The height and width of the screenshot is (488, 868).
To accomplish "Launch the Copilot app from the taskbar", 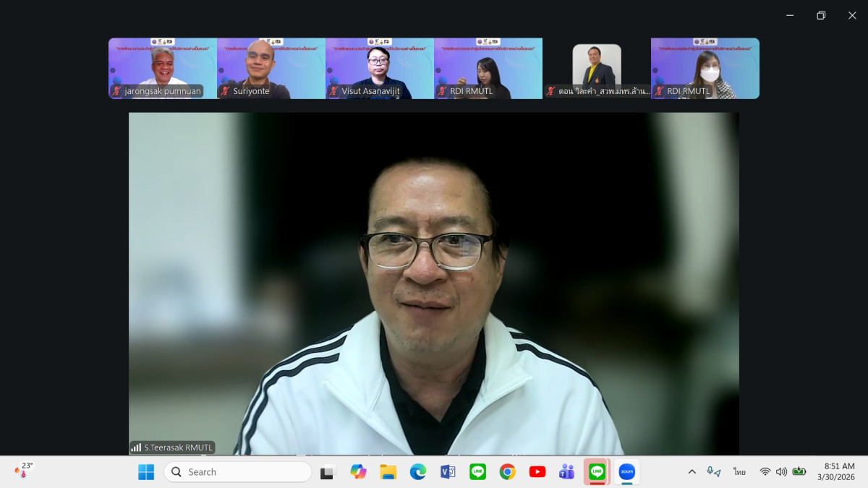I will 358,472.
